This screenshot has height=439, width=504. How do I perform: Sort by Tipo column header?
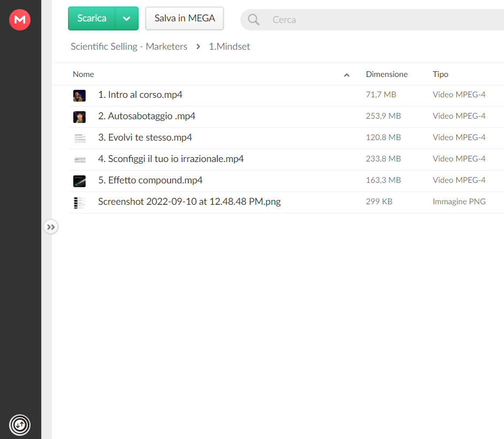point(440,74)
